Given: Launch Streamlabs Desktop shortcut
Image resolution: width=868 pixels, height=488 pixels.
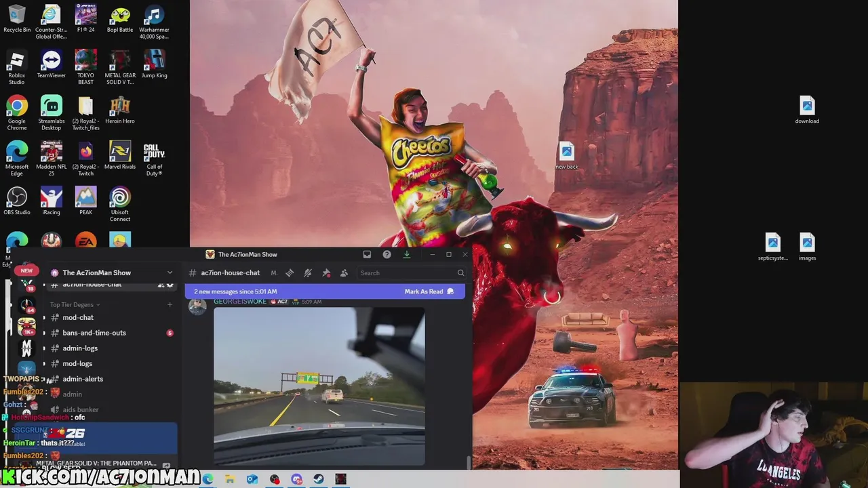Looking at the screenshot, I should pyautogui.click(x=52, y=113).
